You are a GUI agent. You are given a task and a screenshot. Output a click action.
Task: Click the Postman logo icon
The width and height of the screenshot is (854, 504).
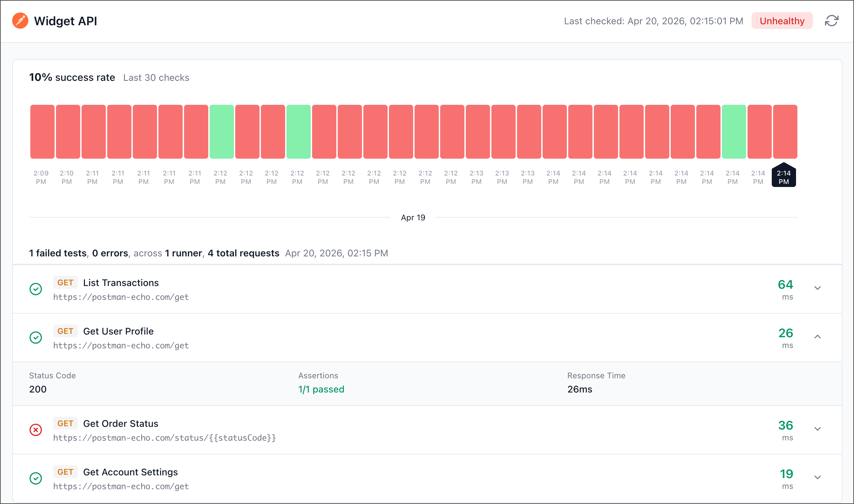pyautogui.click(x=20, y=21)
